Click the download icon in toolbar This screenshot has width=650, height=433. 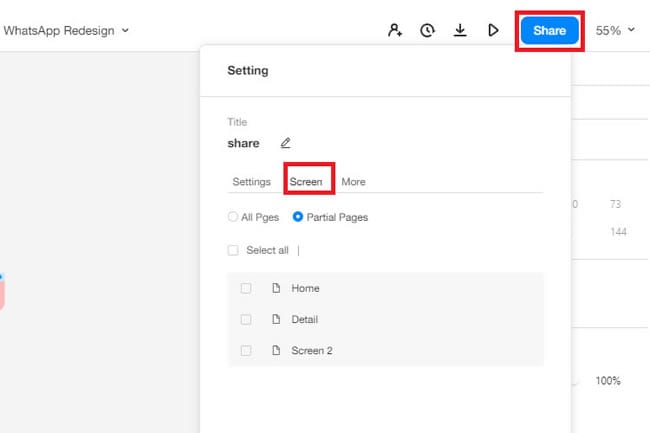[x=460, y=30]
